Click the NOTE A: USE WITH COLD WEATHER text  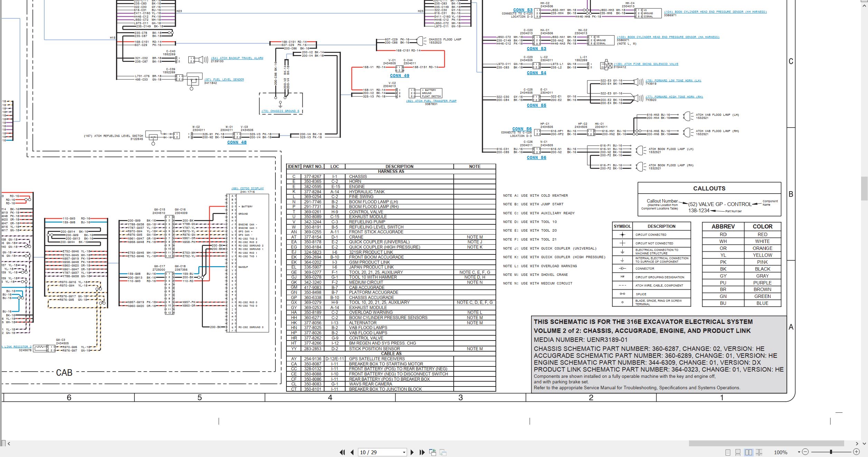click(x=535, y=196)
